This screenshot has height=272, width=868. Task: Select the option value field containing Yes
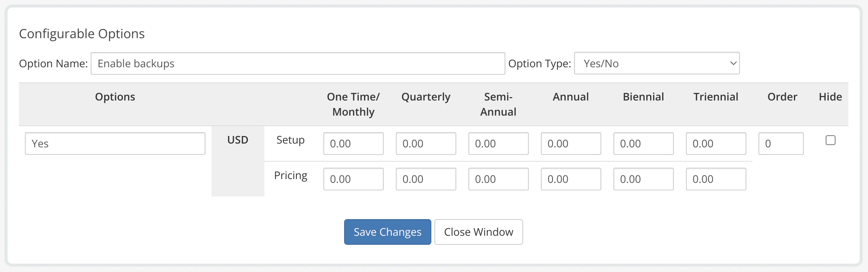[115, 144]
